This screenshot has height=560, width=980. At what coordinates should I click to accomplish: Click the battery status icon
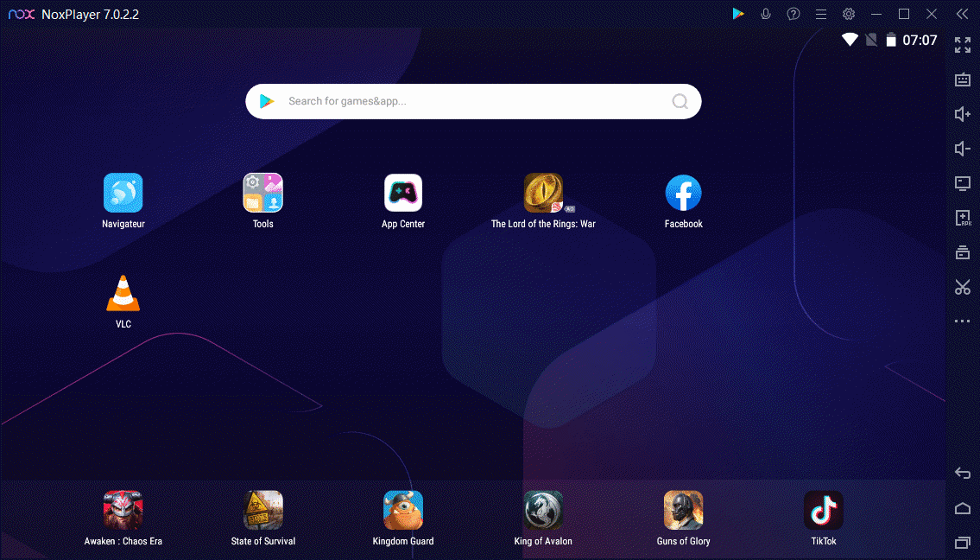pyautogui.click(x=891, y=40)
